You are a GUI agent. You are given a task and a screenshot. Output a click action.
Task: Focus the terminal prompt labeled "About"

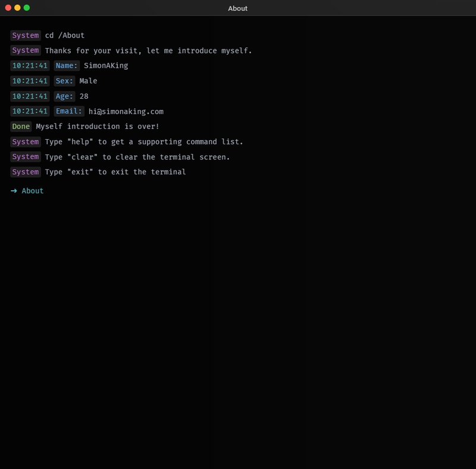(x=33, y=191)
